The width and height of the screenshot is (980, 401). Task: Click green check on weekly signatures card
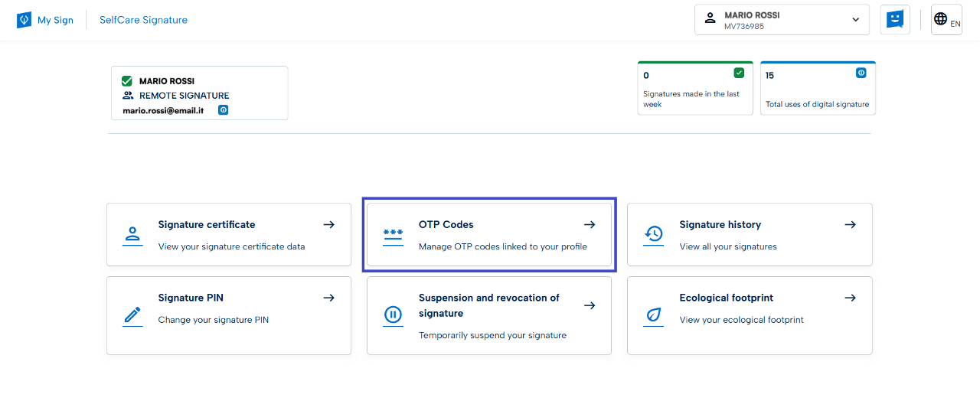click(739, 73)
